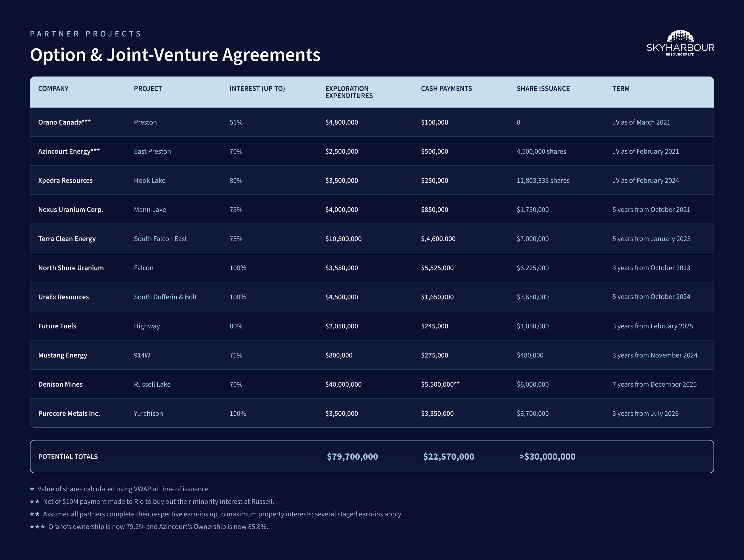Click the SHARE ISSUANCE column header
744x560 pixels.
coord(543,88)
